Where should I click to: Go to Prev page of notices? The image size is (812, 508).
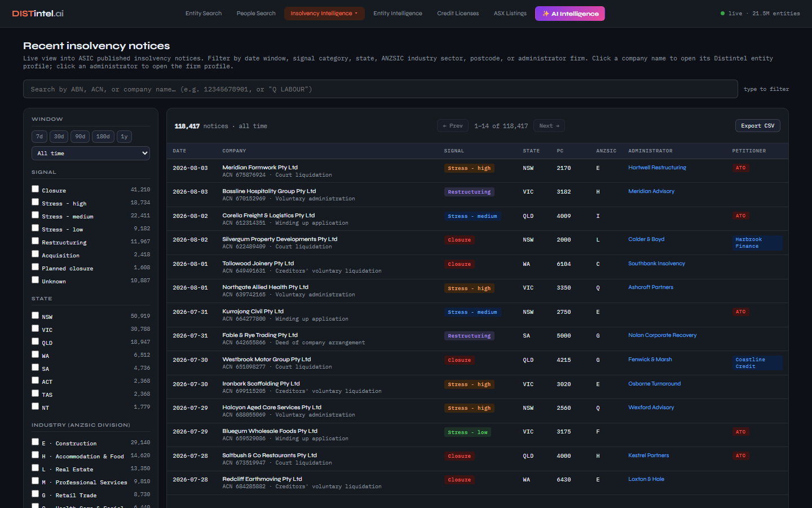[x=453, y=126]
